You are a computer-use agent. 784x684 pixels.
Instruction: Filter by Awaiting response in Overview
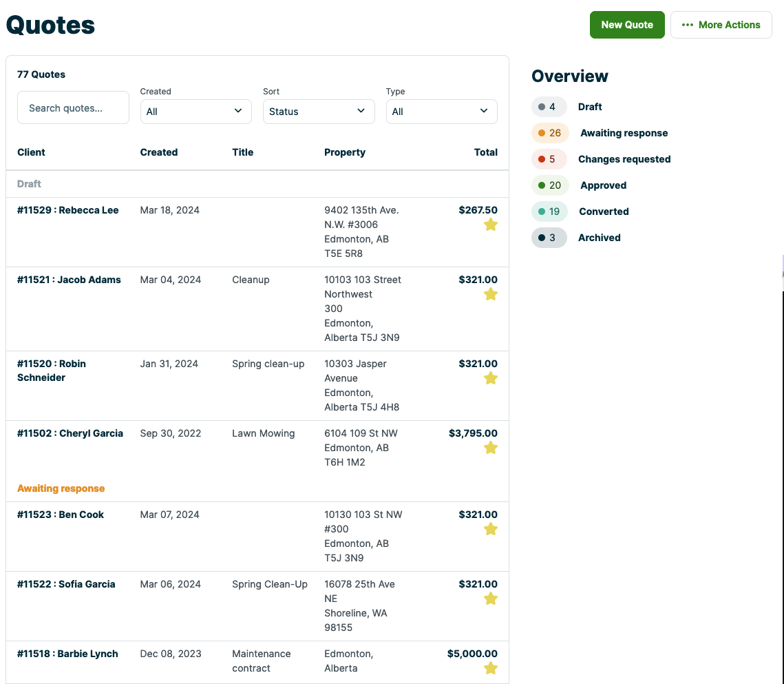tap(624, 133)
